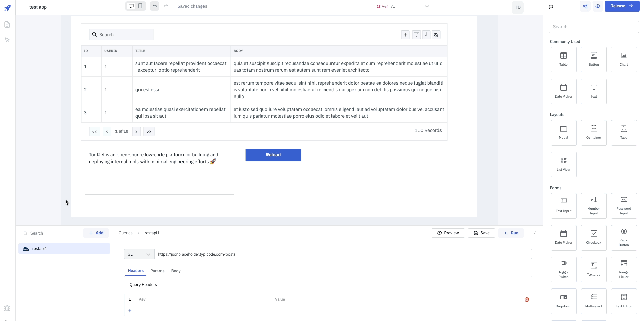
Task: Switch to the Body tab
Action: (x=176, y=271)
